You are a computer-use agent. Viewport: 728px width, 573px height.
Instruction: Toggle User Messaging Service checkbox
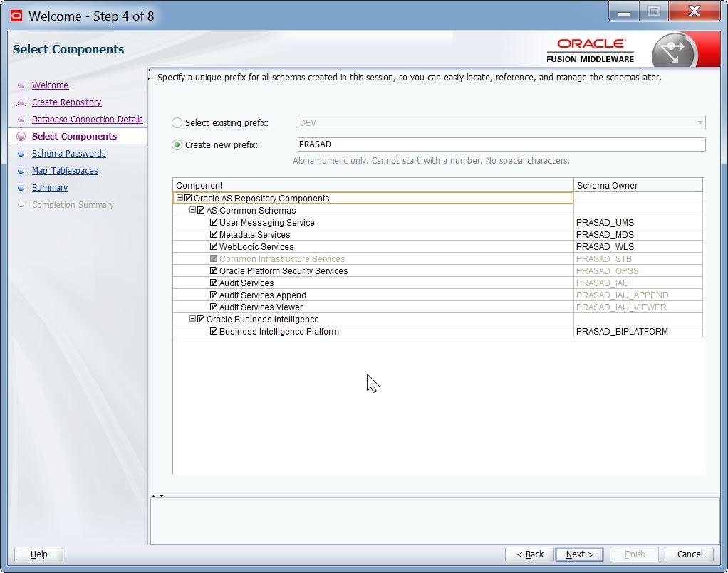coord(214,222)
